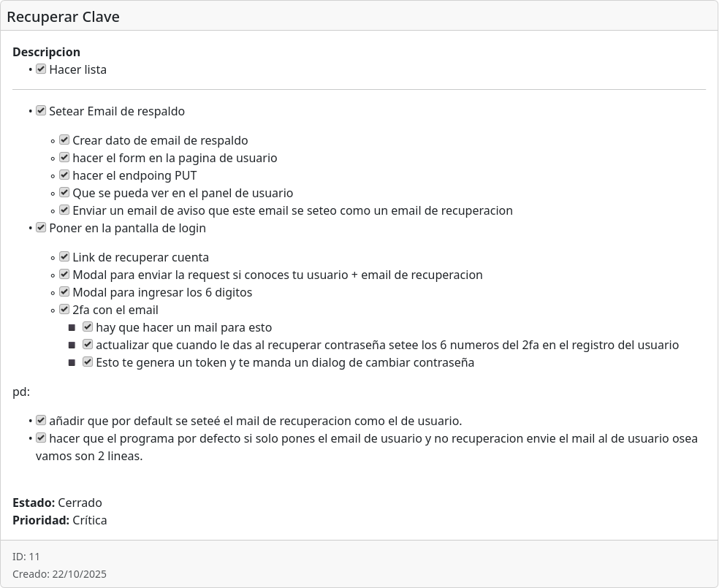Image resolution: width=719 pixels, height=588 pixels.
Task: Click the 'Estado: Cerrado' status text
Action: [x=57, y=503]
